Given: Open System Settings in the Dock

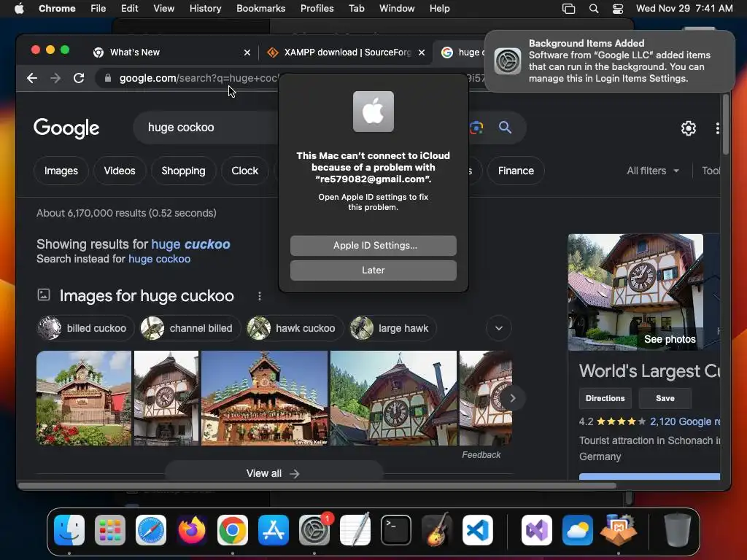Looking at the screenshot, I should tap(314, 530).
